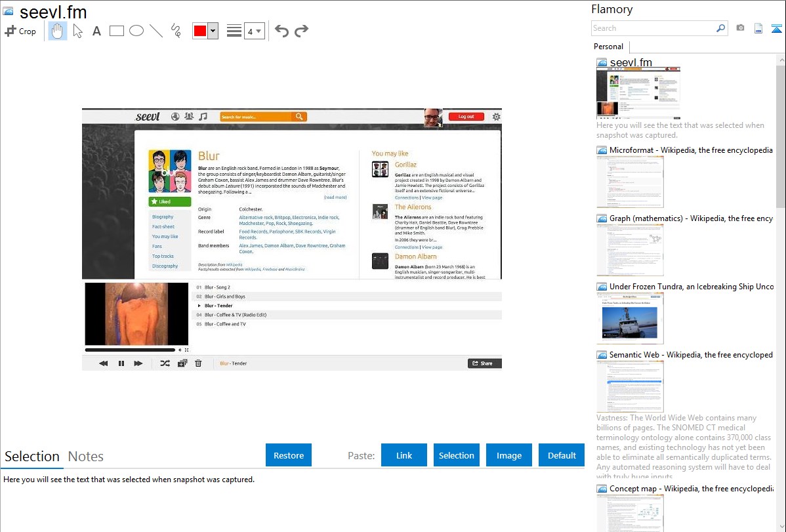This screenshot has width=786, height=532.
Task: Select the Crop tool
Action: [20, 31]
